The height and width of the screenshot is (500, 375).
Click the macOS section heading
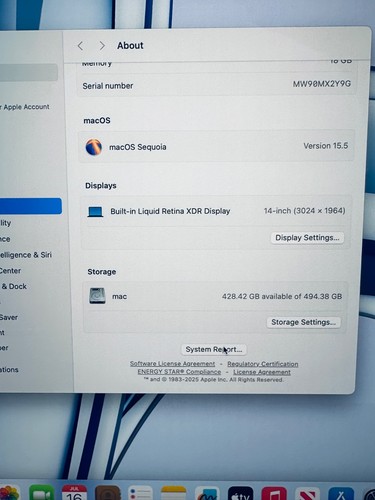click(x=97, y=121)
